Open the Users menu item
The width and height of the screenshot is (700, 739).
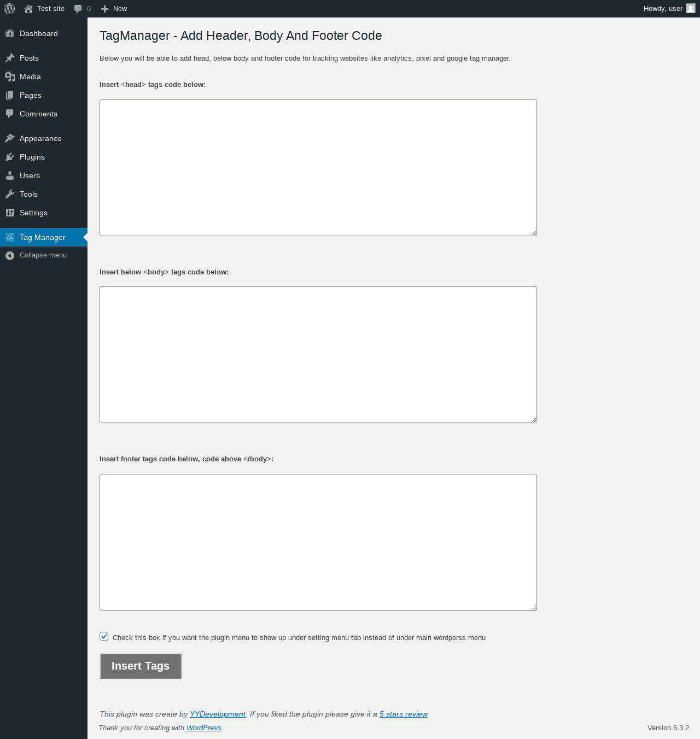pyautogui.click(x=44, y=175)
